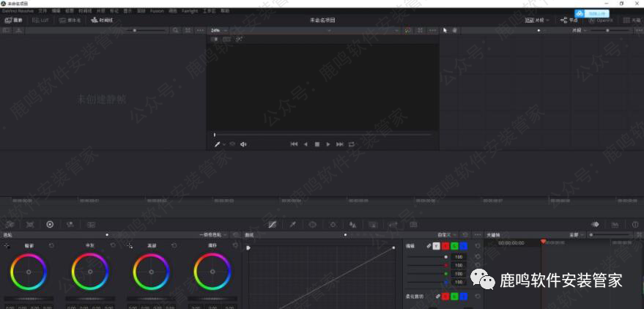Expand the primaries wheels mode dropdown
This screenshot has height=309, width=644.
pyautogui.click(x=213, y=235)
